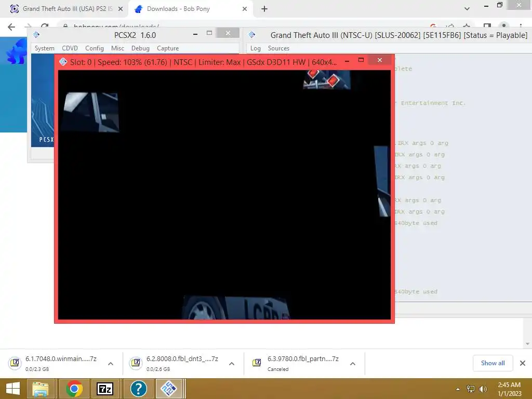Click the Chrome page scrollbar down arrow

pyautogui.click(x=527, y=344)
